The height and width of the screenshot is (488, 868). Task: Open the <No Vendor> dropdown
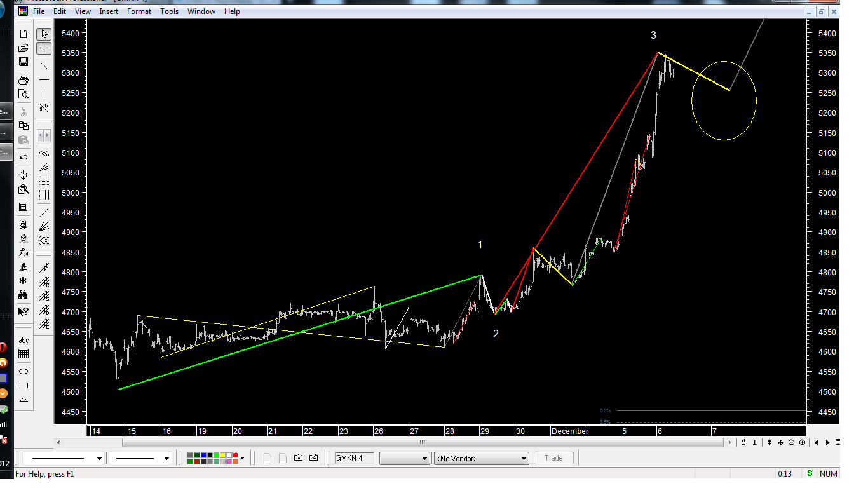point(481,458)
